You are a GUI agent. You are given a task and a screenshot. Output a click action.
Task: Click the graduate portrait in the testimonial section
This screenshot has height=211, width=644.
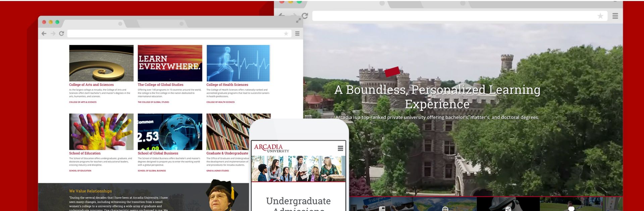(x=222, y=196)
